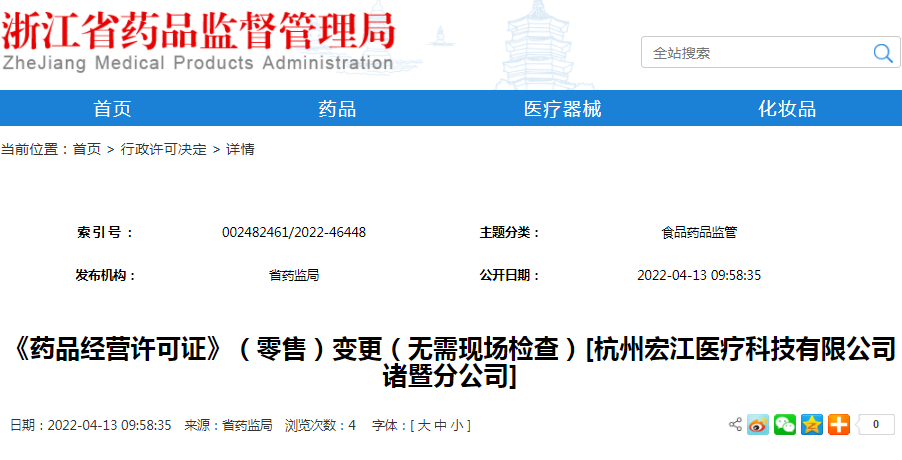Open the generic share icon
Viewport: 902px width, 460px height.
[x=735, y=425]
